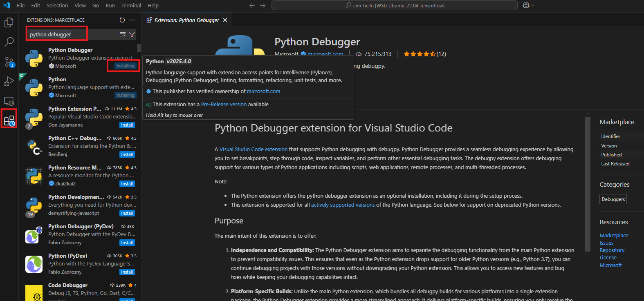Install Python (PyDev) extension
644x301 pixels.
coord(127,272)
